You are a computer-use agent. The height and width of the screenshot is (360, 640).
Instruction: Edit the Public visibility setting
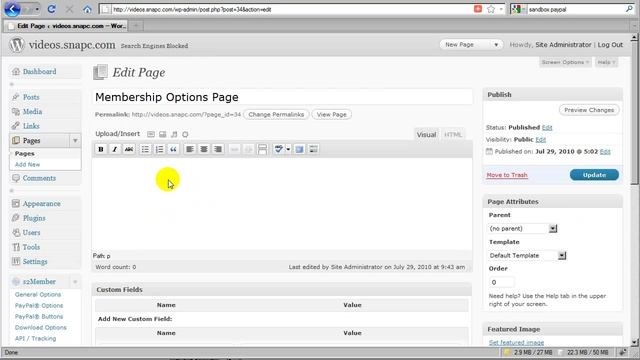[540, 140]
